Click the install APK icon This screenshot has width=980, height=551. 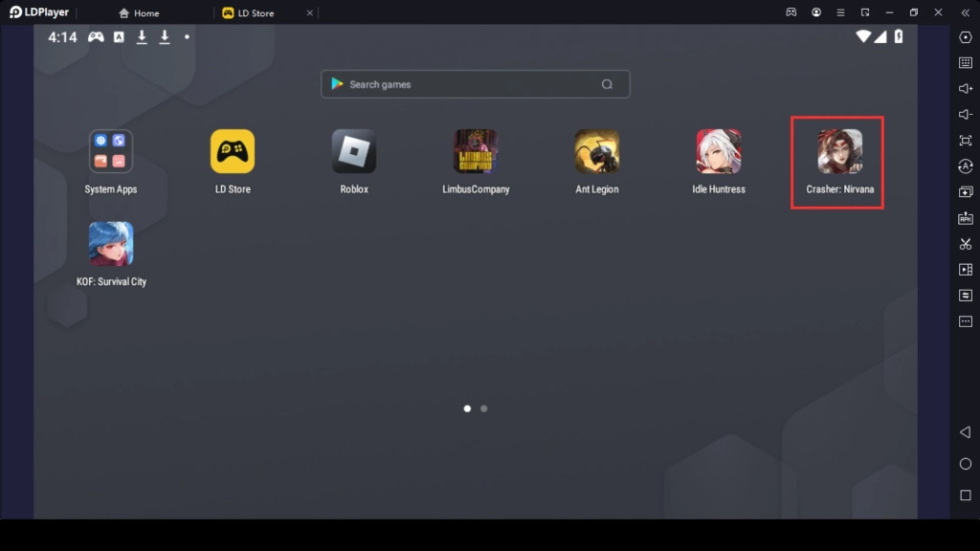965,218
